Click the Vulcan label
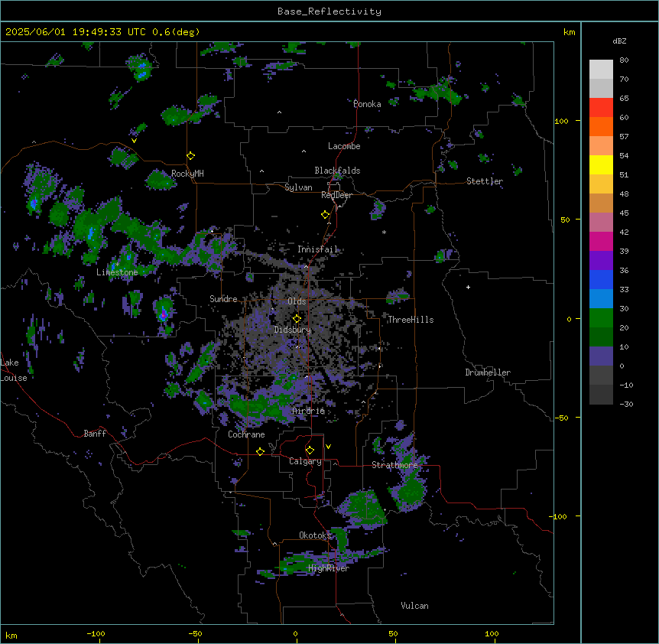659x644 pixels. (x=415, y=606)
